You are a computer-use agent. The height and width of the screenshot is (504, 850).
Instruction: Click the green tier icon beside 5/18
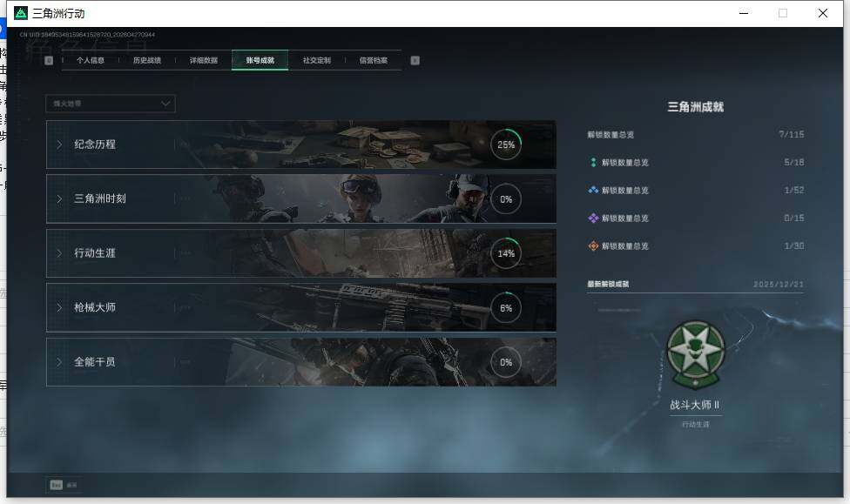pyautogui.click(x=593, y=162)
